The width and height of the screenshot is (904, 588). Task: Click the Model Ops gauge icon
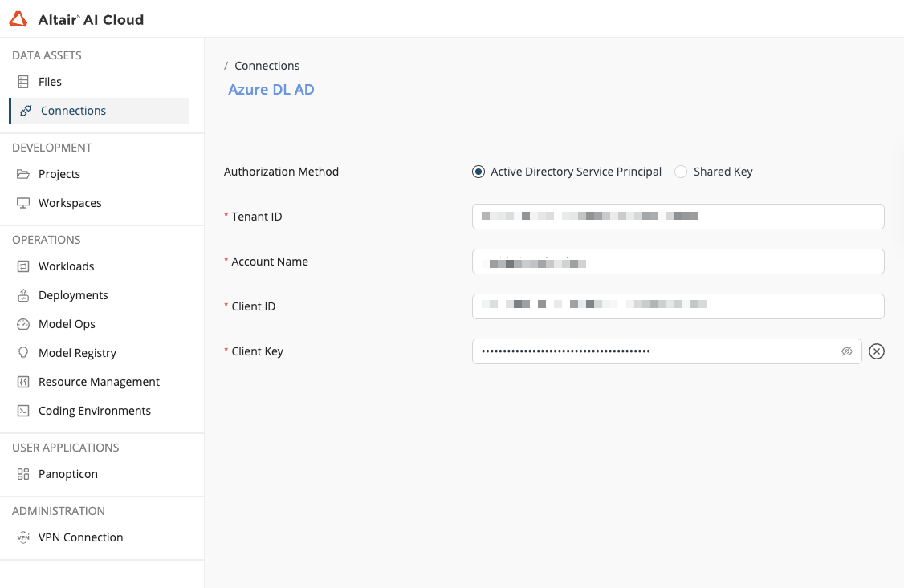23,324
